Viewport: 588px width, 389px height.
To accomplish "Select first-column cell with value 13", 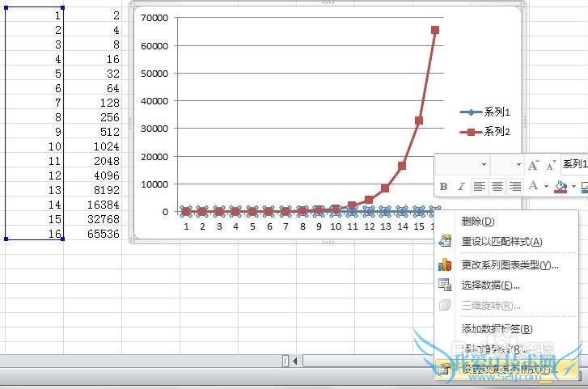I will pyautogui.click(x=35, y=190).
